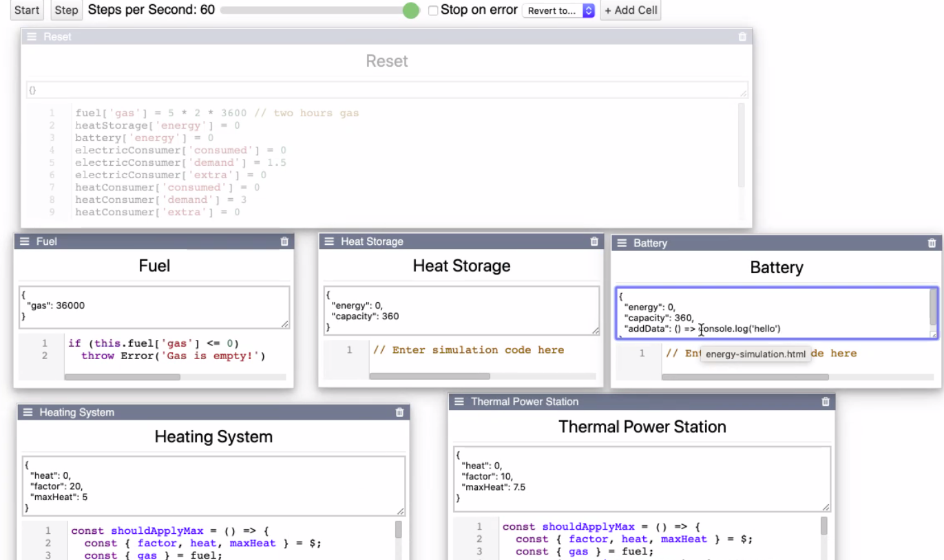Click inside the Fuel JSON state textarea
944x560 pixels.
tap(154, 307)
